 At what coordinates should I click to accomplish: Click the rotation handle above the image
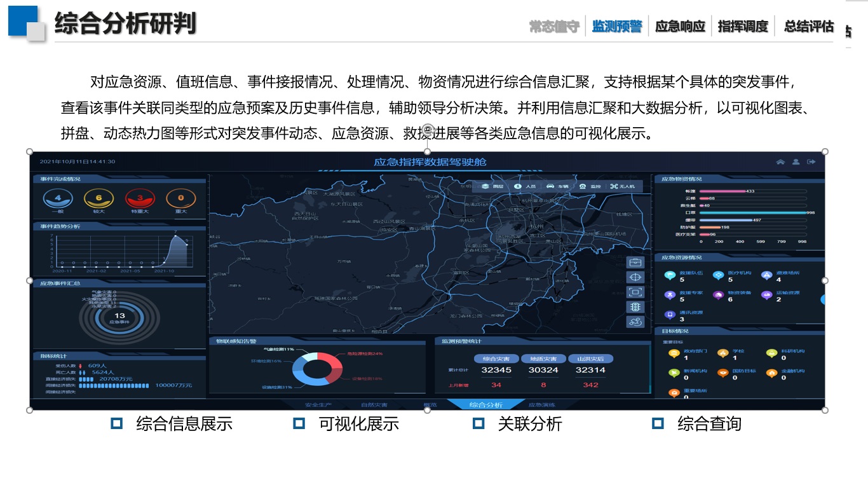tap(428, 130)
